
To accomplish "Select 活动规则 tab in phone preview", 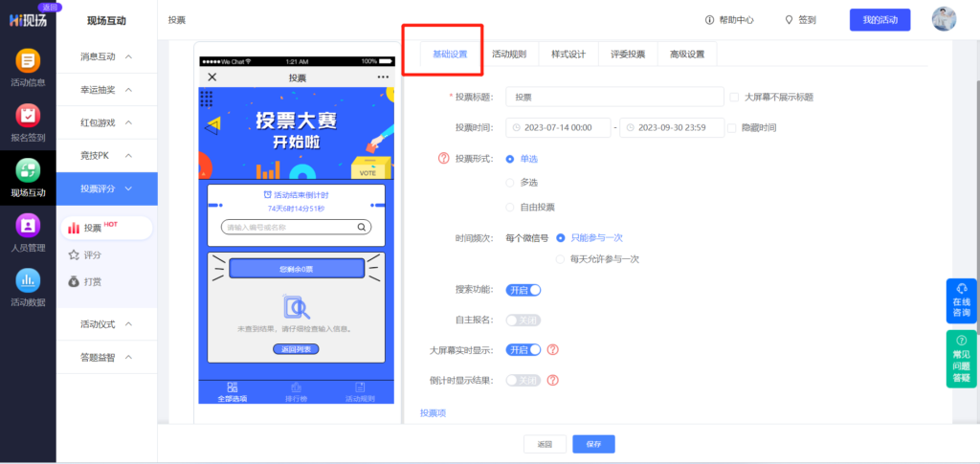I will (360, 392).
